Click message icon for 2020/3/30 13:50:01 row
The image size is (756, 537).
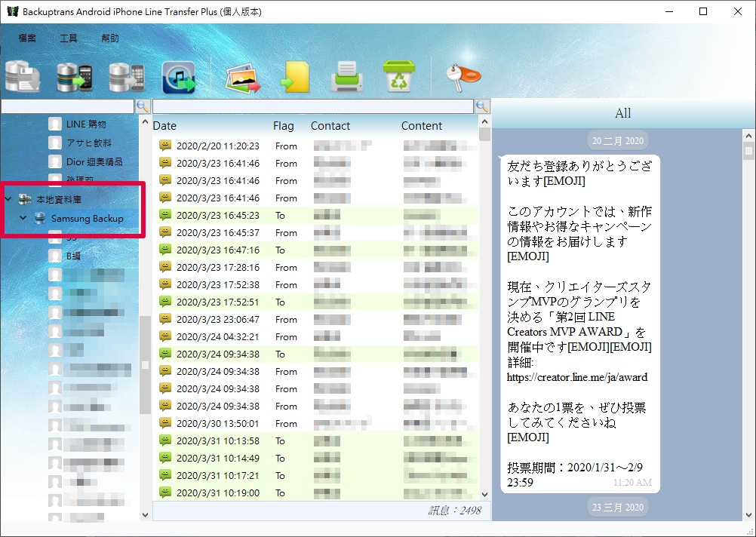pos(165,423)
